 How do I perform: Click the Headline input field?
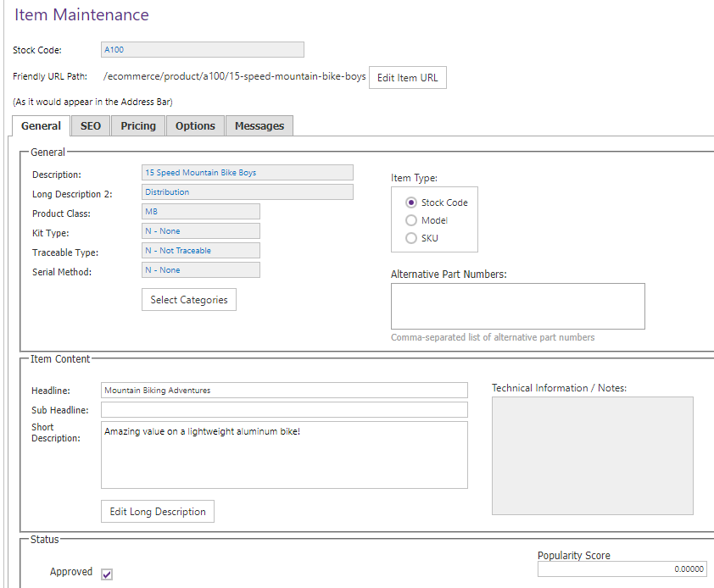coord(284,390)
